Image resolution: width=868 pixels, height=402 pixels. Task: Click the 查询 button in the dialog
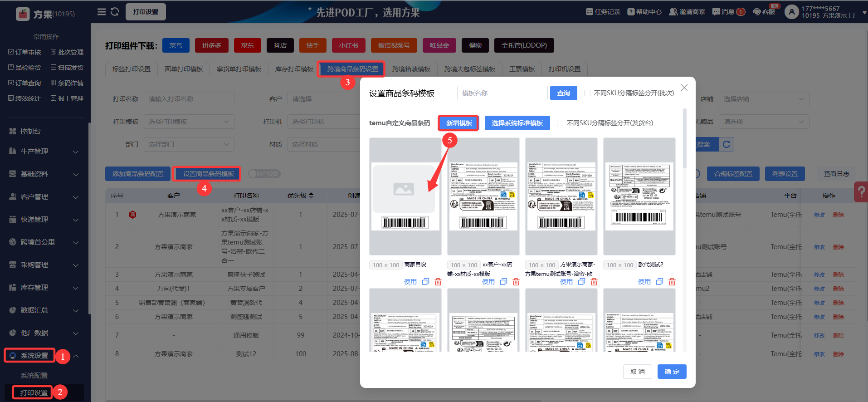pos(564,93)
